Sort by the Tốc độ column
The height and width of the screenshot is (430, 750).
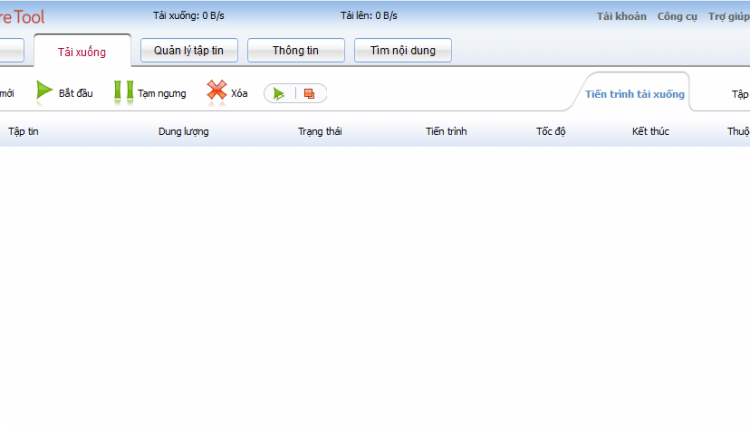[x=551, y=131]
